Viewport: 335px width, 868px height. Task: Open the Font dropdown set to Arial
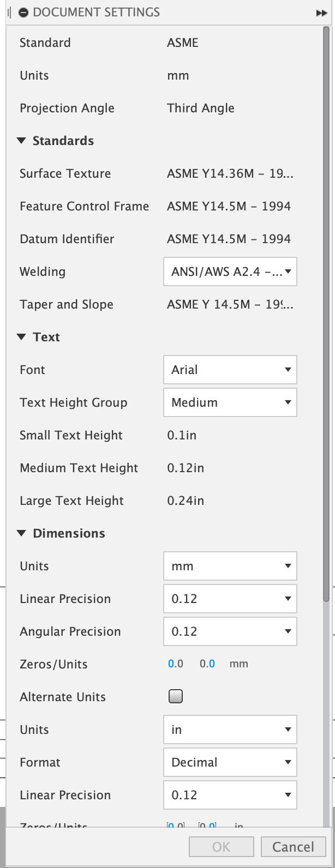click(230, 370)
